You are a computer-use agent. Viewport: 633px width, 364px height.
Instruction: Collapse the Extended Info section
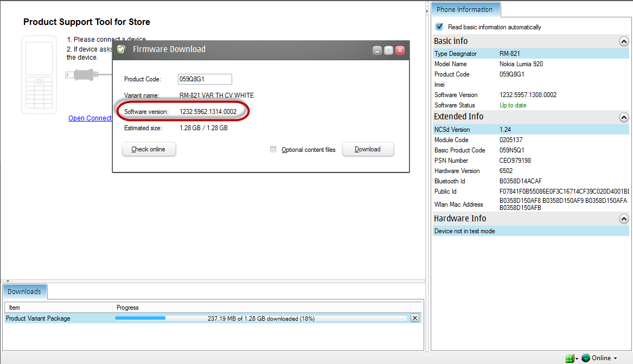coord(624,117)
